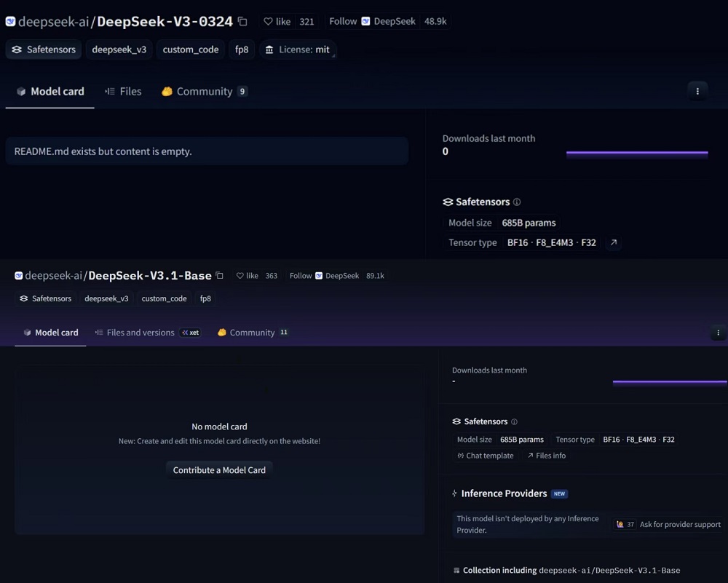Like the DeepSeek-V3.1-Base model
Image resolution: width=728 pixels, height=583 pixels.
tap(248, 276)
